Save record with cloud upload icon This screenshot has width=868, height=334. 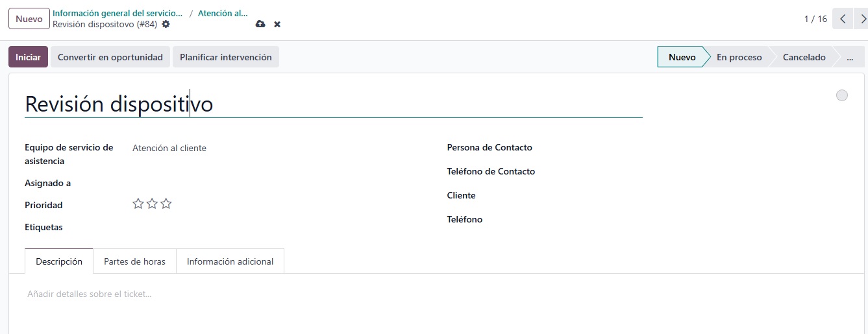click(x=260, y=24)
